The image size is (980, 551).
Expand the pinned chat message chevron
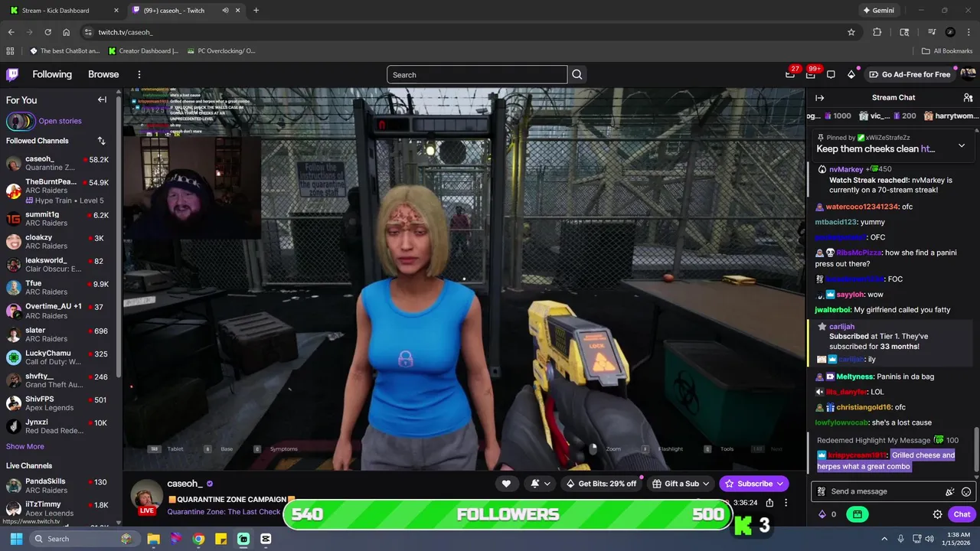962,145
